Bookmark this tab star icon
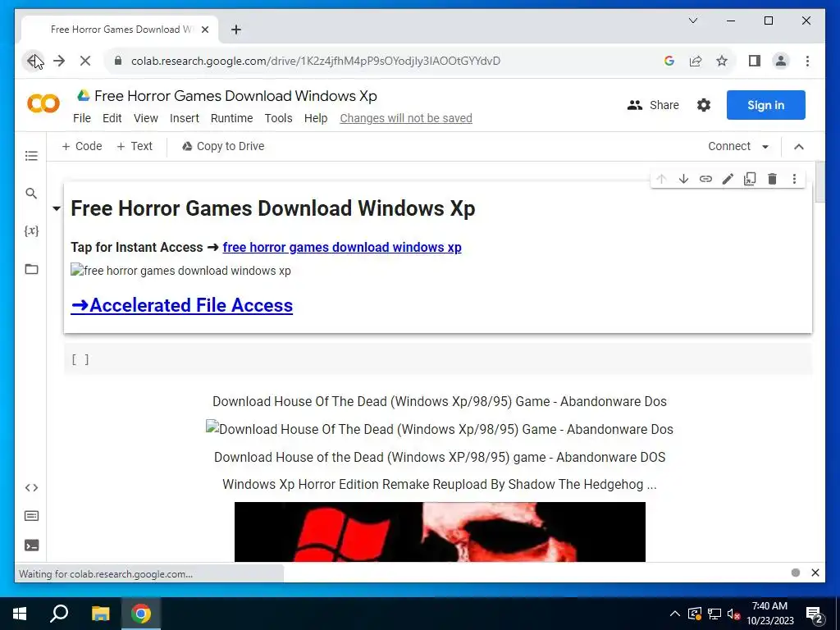Image resolution: width=840 pixels, height=630 pixels. pyautogui.click(x=722, y=61)
